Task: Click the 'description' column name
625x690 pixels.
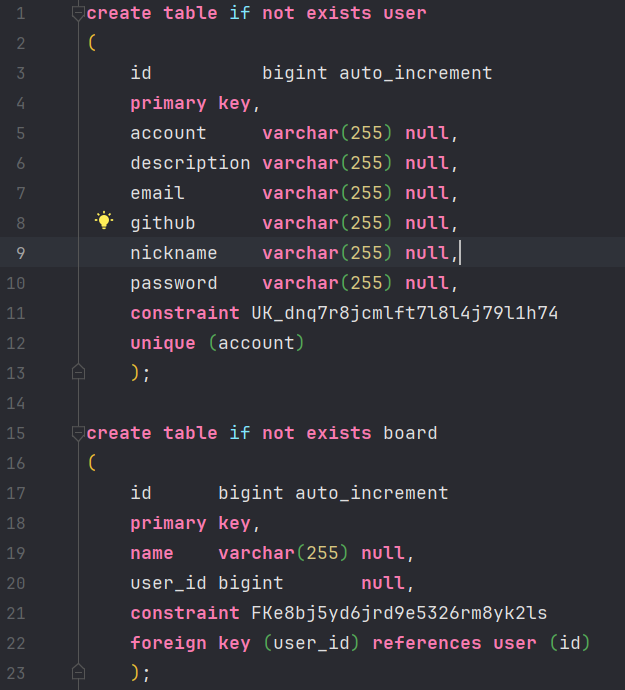Action: click(x=190, y=163)
